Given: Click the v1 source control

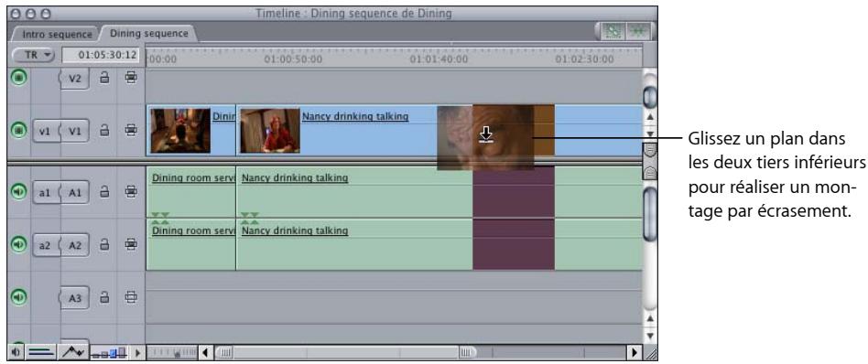Looking at the screenshot, I should pos(45,132).
